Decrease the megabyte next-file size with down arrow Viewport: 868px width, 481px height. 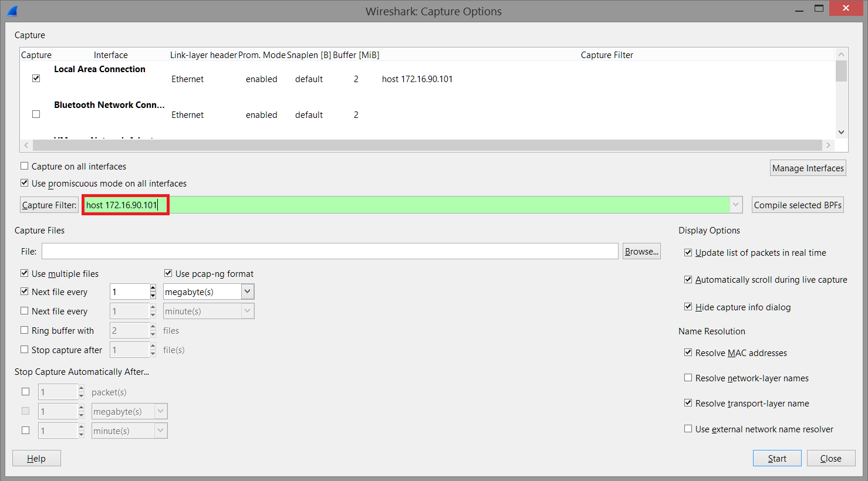pos(153,296)
